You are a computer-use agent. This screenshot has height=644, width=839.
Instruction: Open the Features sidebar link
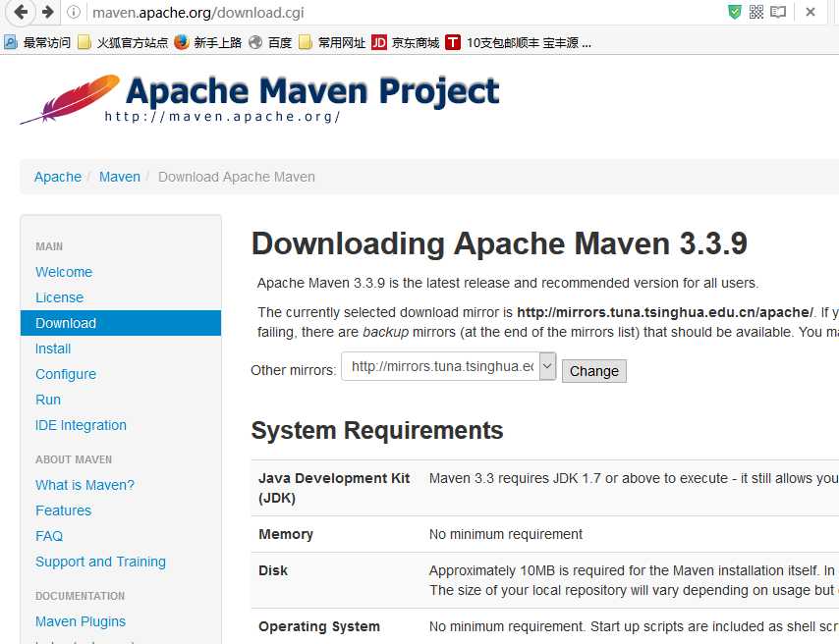[63, 510]
